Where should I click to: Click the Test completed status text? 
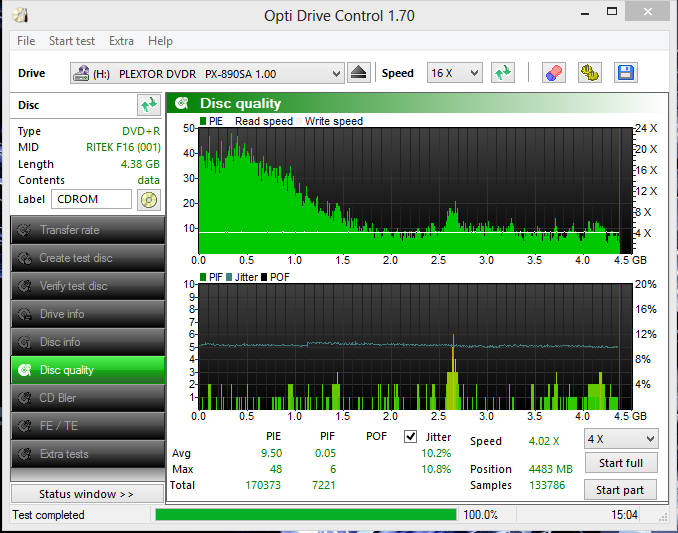pos(48,515)
